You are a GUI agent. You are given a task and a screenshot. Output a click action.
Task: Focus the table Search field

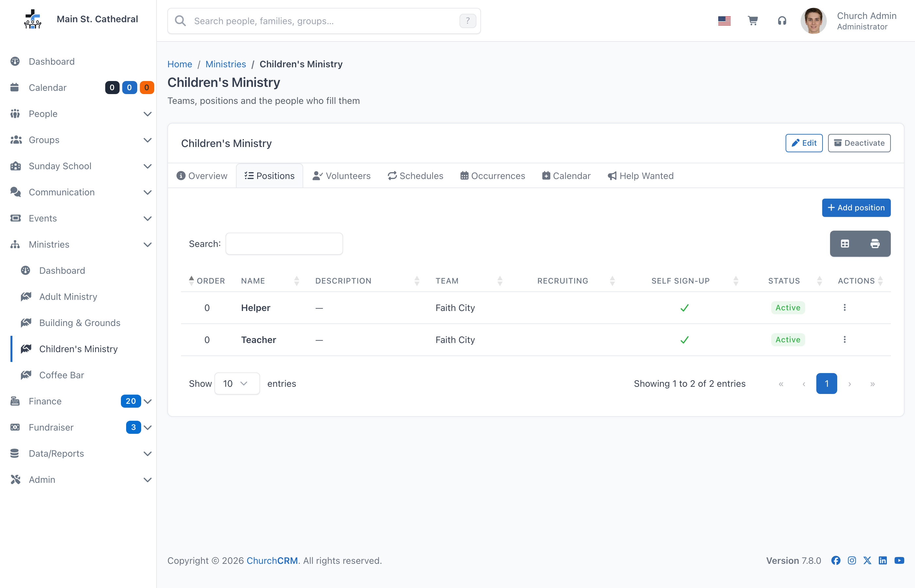(284, 244)
